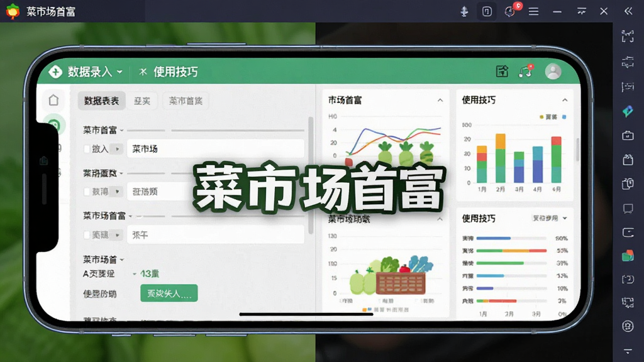The height and width of the screenshot is (362, 644).
Task: Collapse the right sidebar with the double chevron
Action: coord(628,11)
